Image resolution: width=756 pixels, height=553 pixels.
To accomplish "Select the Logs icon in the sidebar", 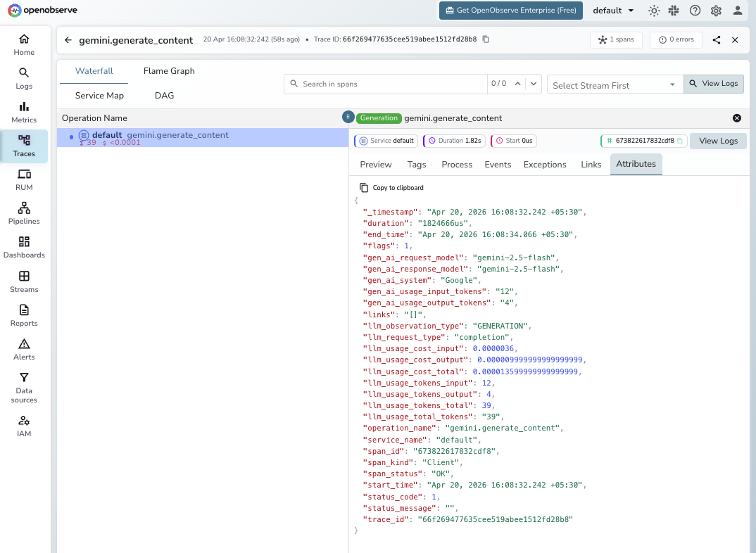I will [23, 78].
